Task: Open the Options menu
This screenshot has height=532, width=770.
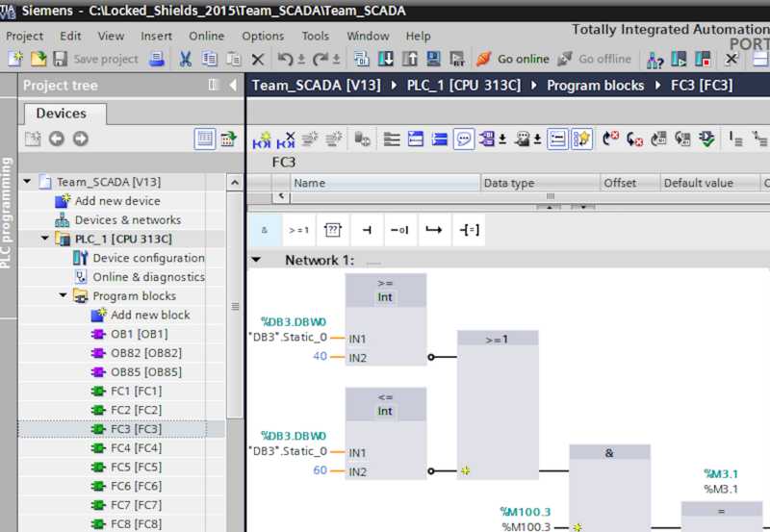Action: tap(263, 36)
